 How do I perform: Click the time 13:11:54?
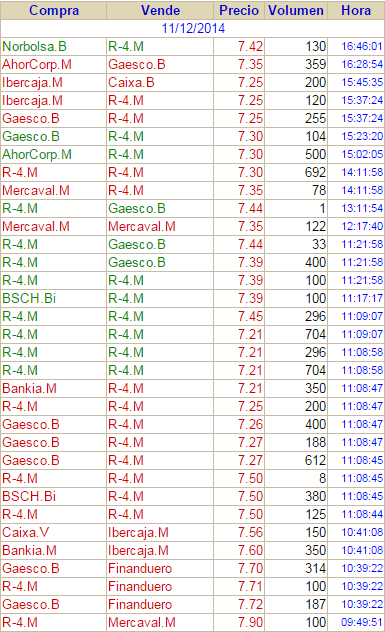(362, 208)
